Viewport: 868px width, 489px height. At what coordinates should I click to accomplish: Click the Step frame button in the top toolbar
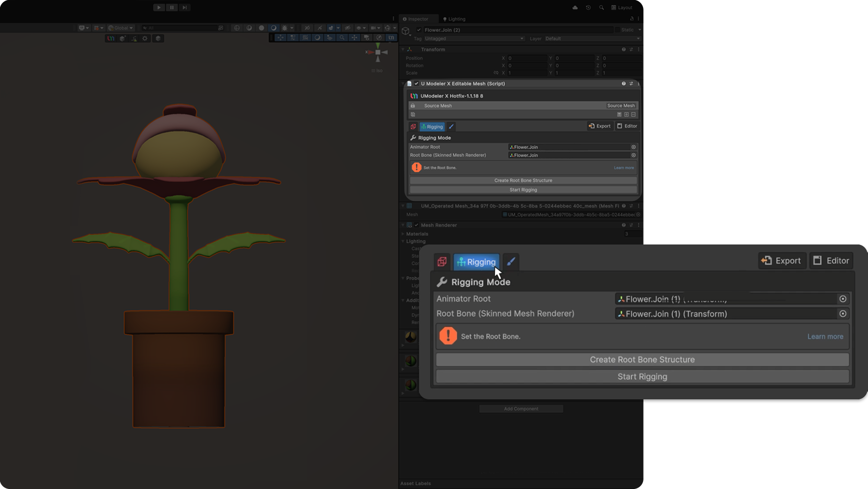point(184,7)
